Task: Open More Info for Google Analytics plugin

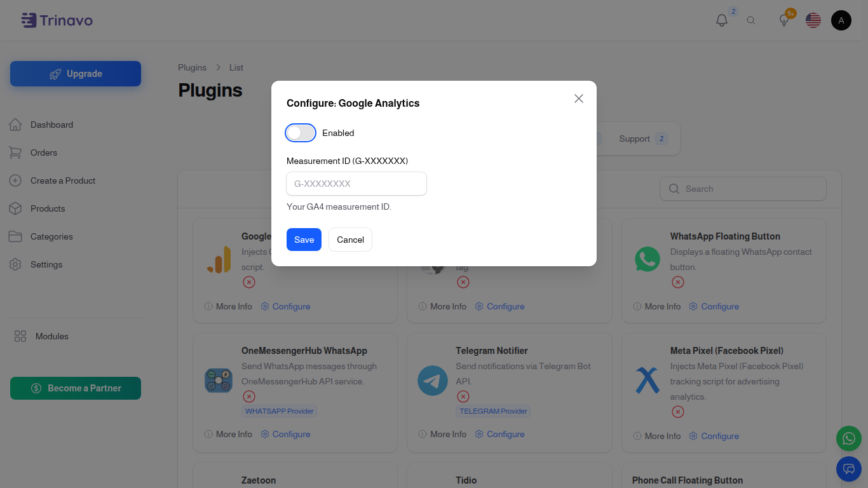Action: point(228,306)
